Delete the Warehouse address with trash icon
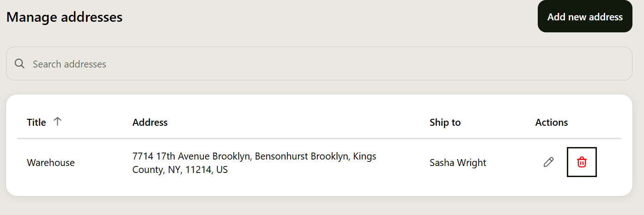Viewport: 644px width, 215px height. tap(582, 162)
